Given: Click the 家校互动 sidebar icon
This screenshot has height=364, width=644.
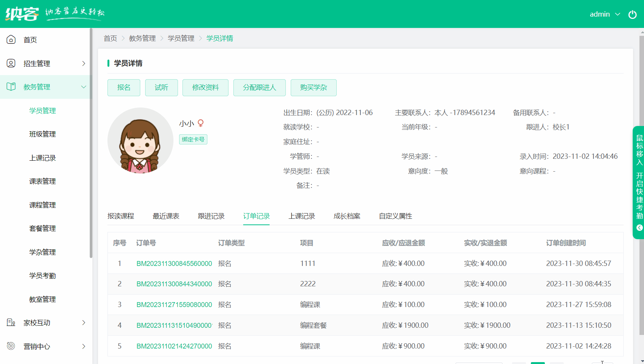Looking at the screenshot, I should [11, 323].
